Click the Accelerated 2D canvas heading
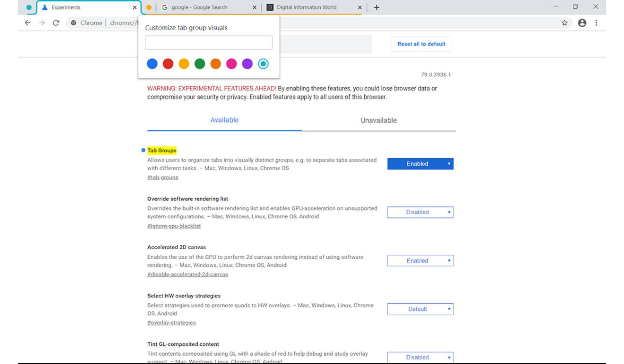The height and width of the screenshot is (364, 624). coord(176,247)
